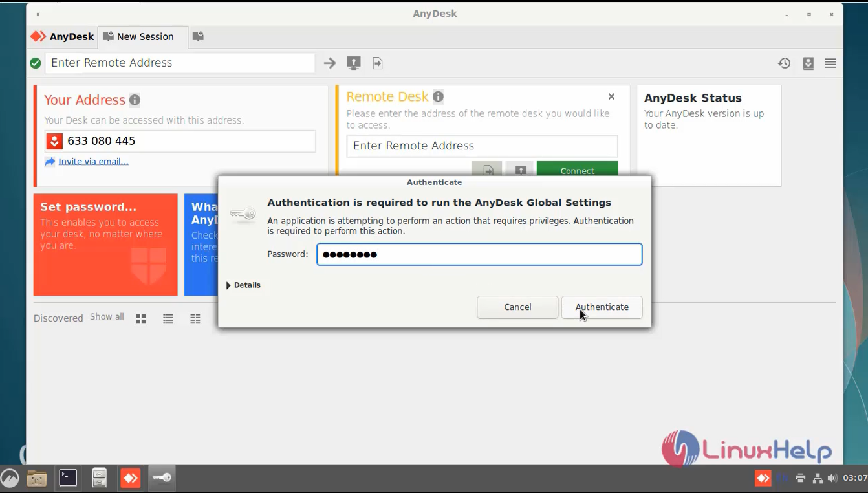
Task: Click the clock showing 03:07
Action: point(854,478)
